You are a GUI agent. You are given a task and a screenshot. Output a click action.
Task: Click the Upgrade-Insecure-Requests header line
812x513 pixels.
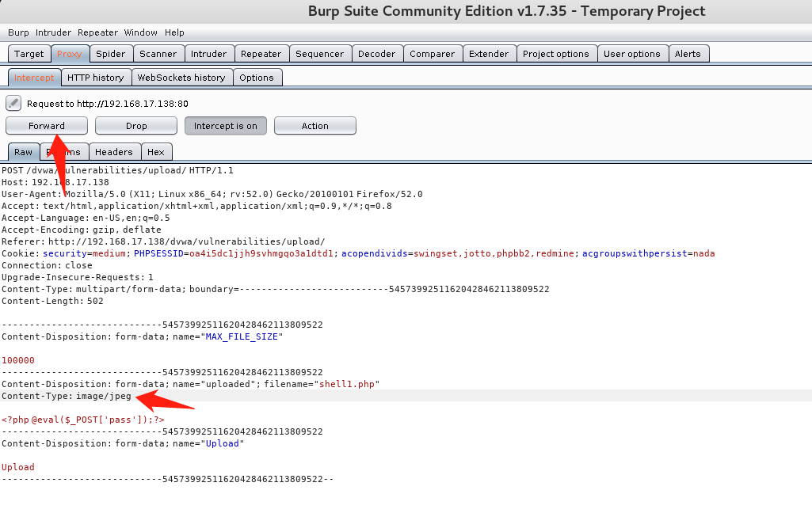pos(78,277)
